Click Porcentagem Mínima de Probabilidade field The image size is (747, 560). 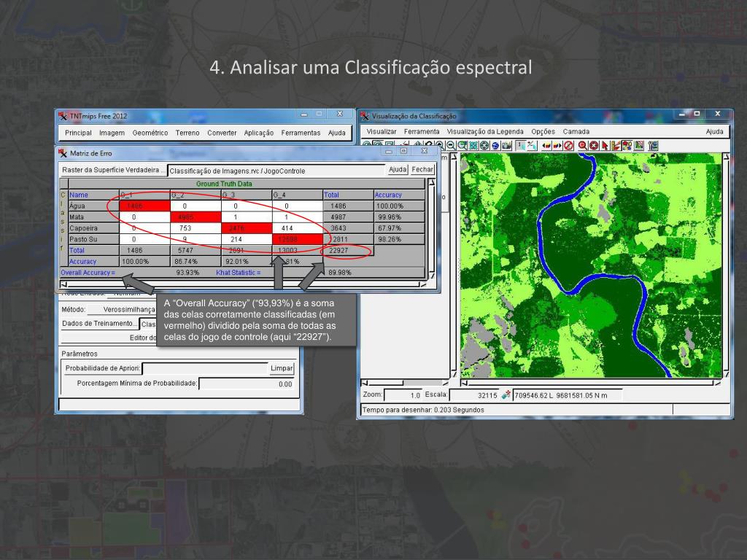pos(247,384)
